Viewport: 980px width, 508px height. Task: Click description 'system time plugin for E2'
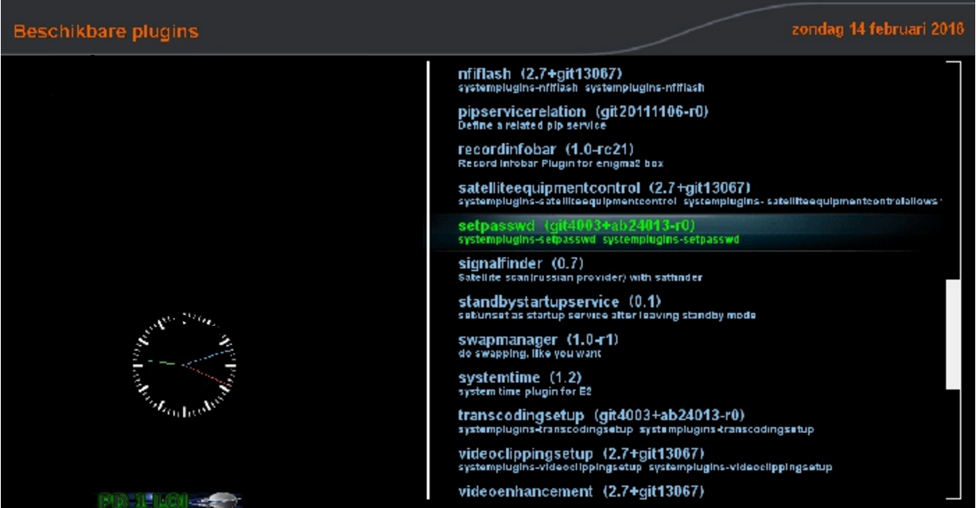pos(525,392)
